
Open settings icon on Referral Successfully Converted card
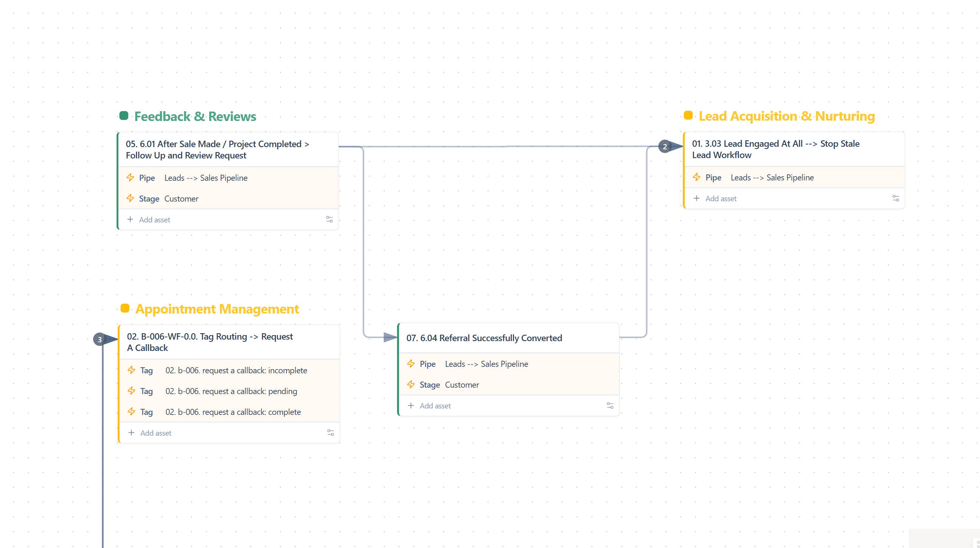[610, 405]
